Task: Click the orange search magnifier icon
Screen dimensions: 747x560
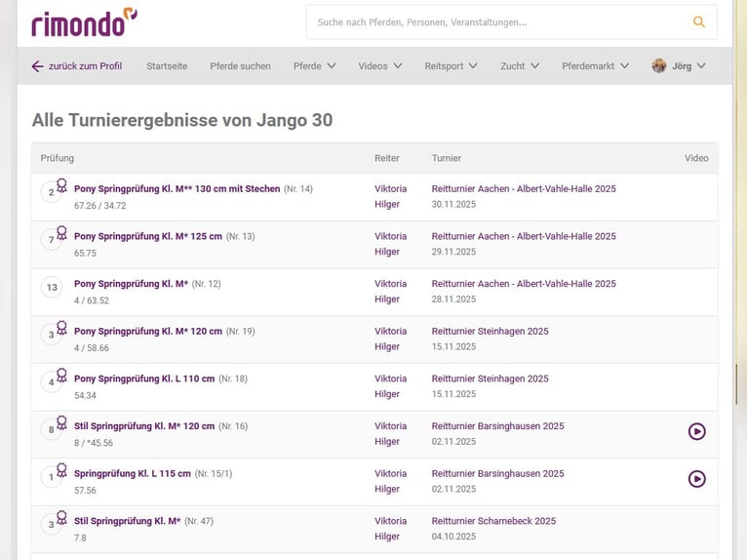Action: [698, 21]
